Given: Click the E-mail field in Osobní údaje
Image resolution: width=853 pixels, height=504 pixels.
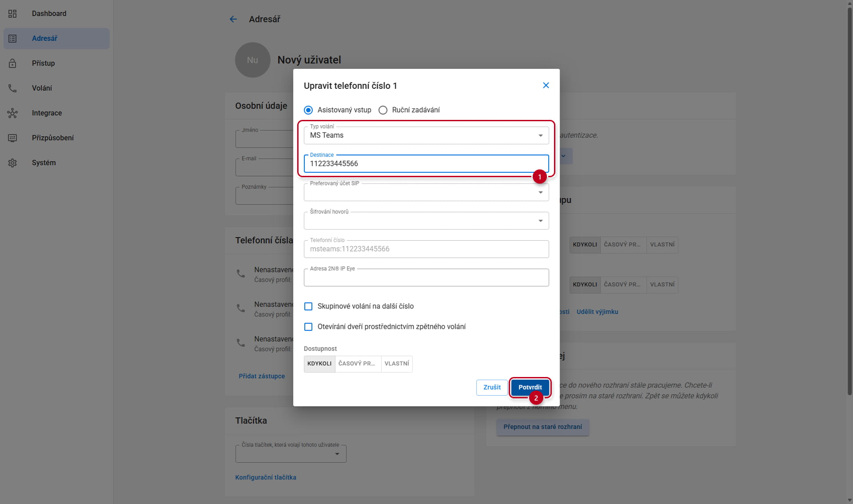Looking at the screenshot, I should (264, 167).
